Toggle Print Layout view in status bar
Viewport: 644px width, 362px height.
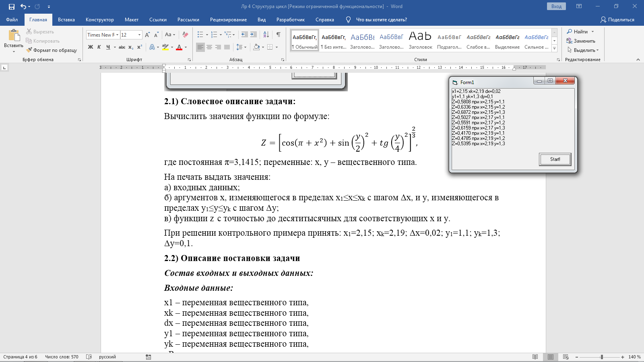pos(550,357)
